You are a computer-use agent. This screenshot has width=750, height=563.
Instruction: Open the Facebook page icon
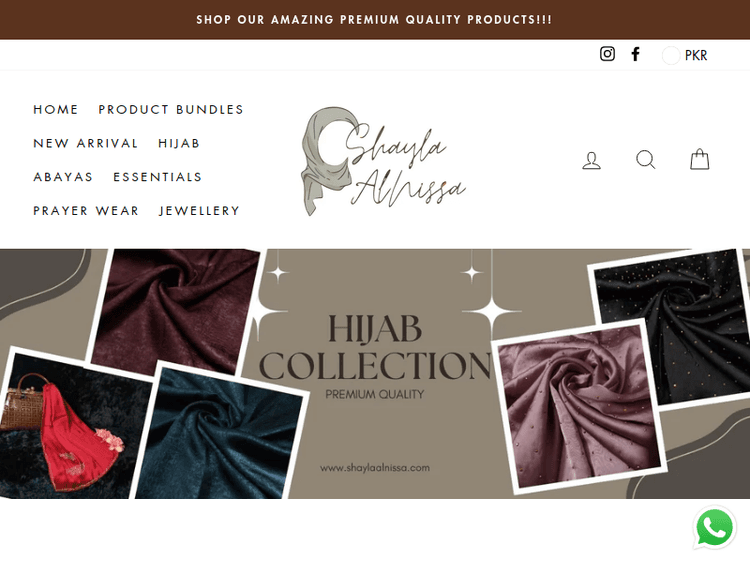tap(635, 54)
